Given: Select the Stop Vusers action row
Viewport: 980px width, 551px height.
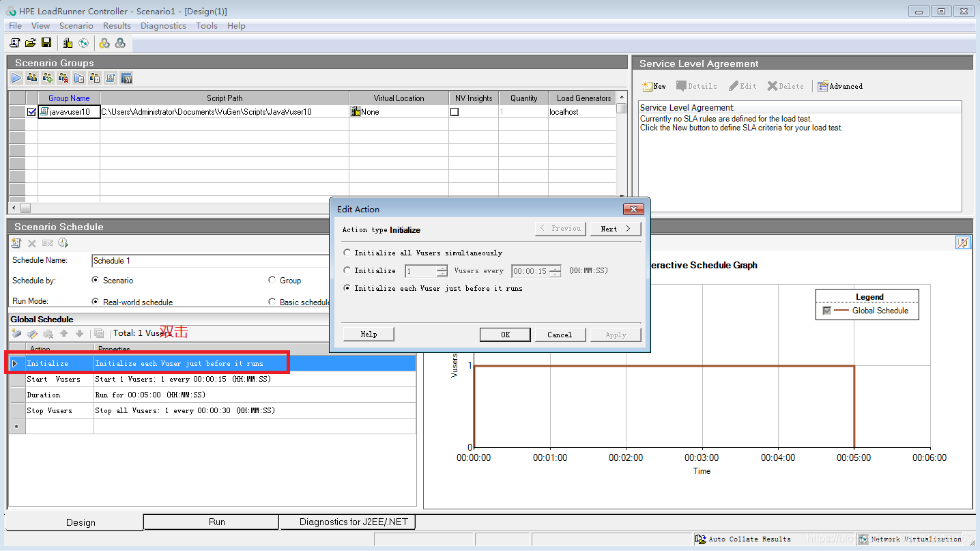Looking at the screenshot, I should pos(212,410).
